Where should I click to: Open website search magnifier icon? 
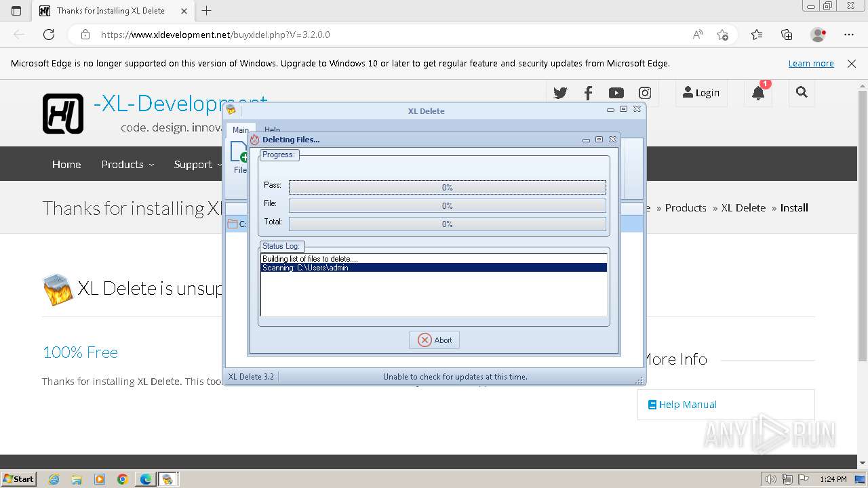[x=802, y=92]
